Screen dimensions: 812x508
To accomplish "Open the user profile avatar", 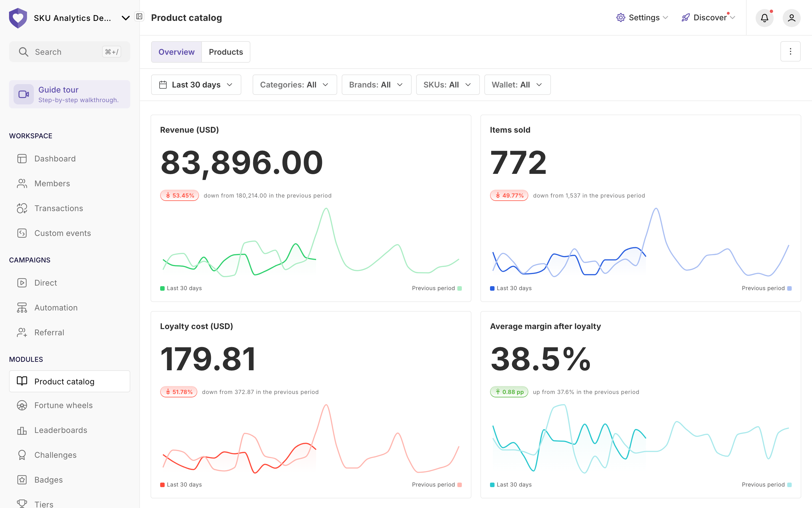I will click(x=791, y=18).
